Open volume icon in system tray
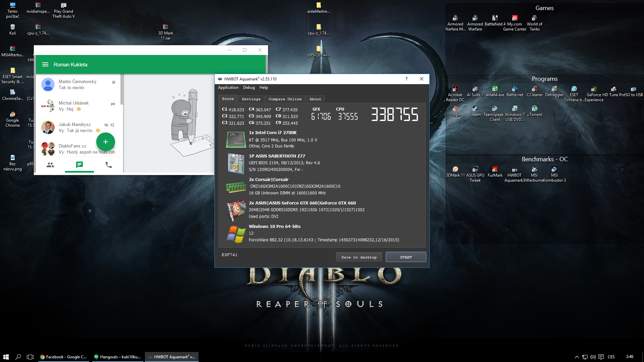644x362 pixels. (593, 357)
